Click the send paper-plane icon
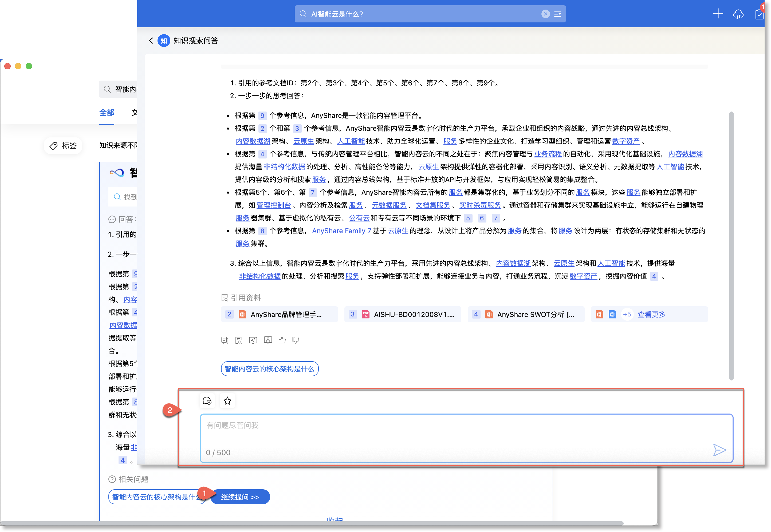This screenshot has height=532, width=771. pyautogui.click(x=719, y=450)
